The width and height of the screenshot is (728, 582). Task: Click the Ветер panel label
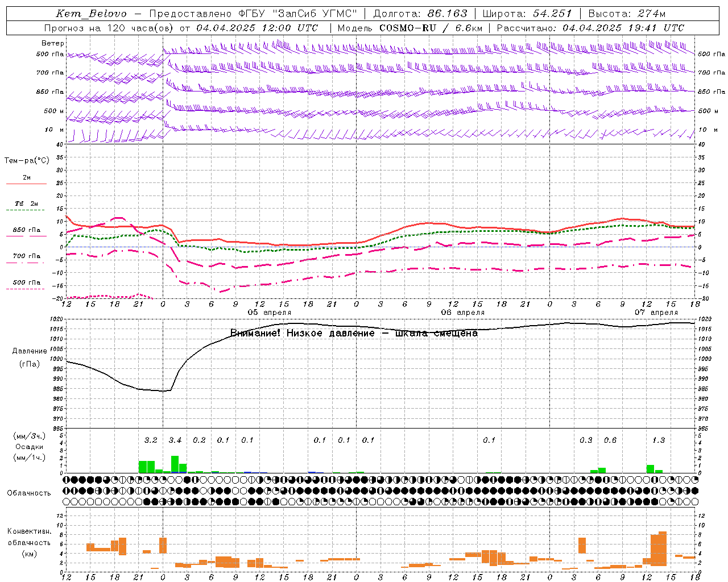53,43
